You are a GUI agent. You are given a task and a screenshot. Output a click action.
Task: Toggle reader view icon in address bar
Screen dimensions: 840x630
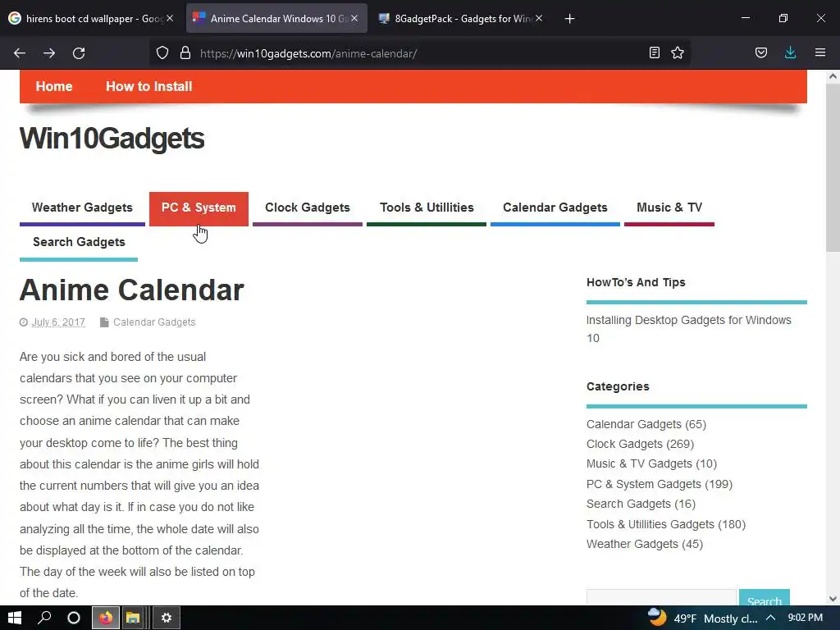654,52
